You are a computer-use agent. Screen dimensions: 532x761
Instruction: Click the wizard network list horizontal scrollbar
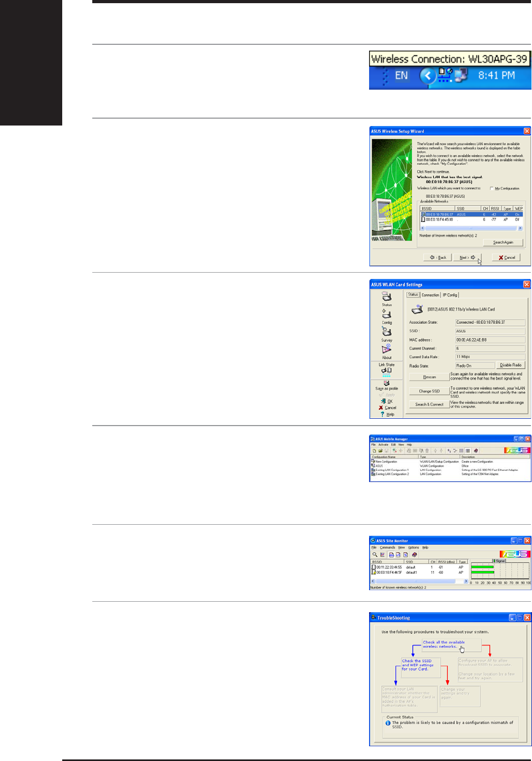471,228
